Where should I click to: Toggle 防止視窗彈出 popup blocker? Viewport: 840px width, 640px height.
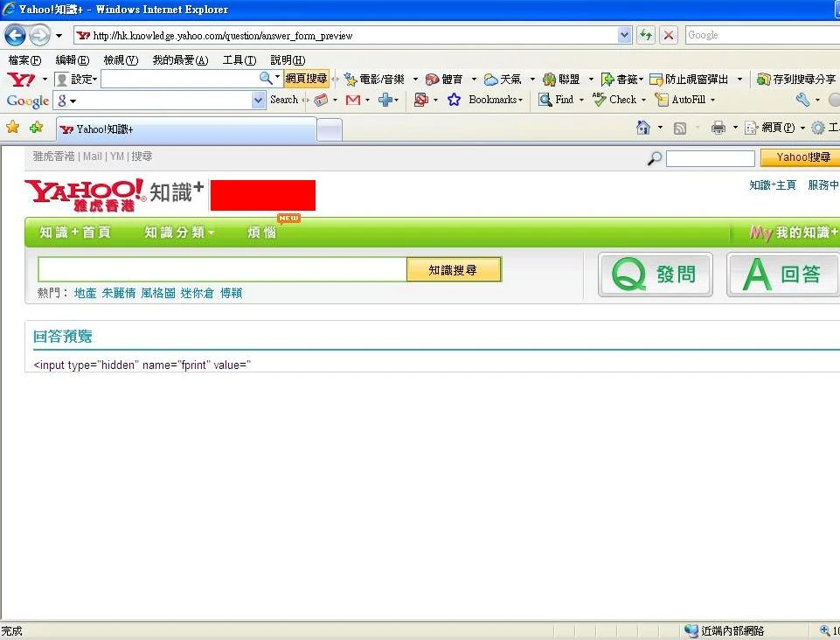click(x=689, y=80)
